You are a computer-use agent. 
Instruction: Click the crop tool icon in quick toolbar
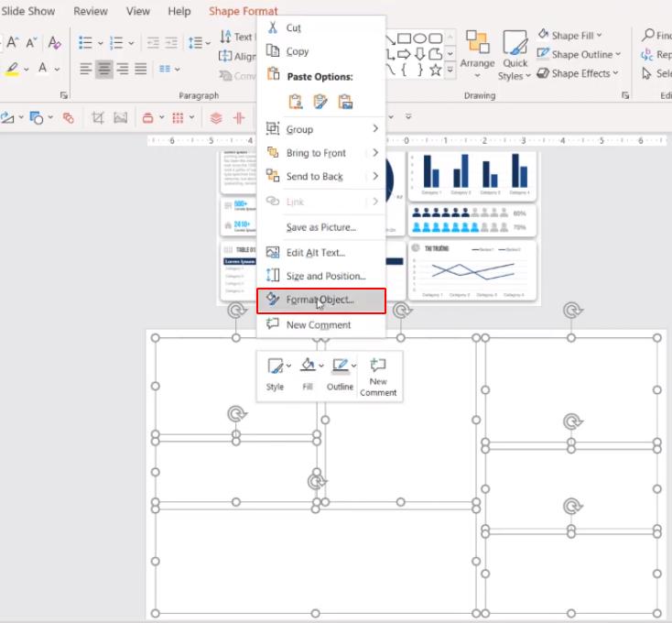97,117
